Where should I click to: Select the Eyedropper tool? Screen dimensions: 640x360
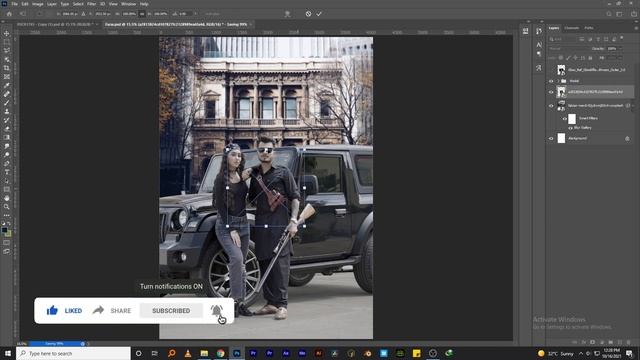(7, 85)
